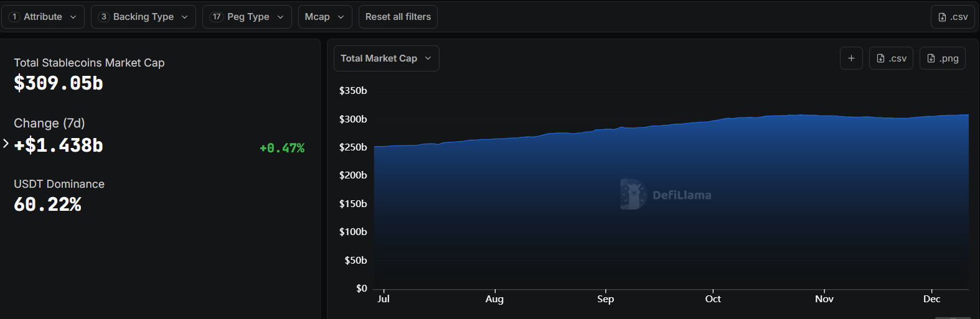The height and width of the screenshot is (319, 980).
Task: Click the green +0.47% change value
Action: coord(282,148)
